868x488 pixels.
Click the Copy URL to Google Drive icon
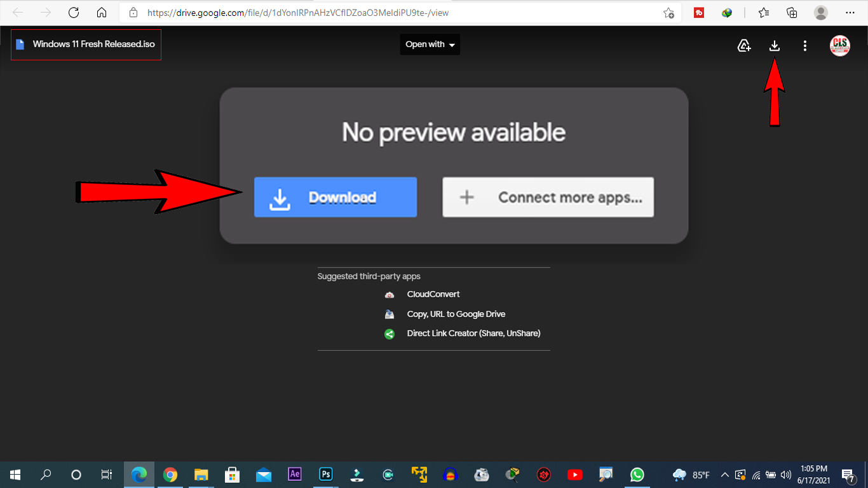(x=389, y=314)
